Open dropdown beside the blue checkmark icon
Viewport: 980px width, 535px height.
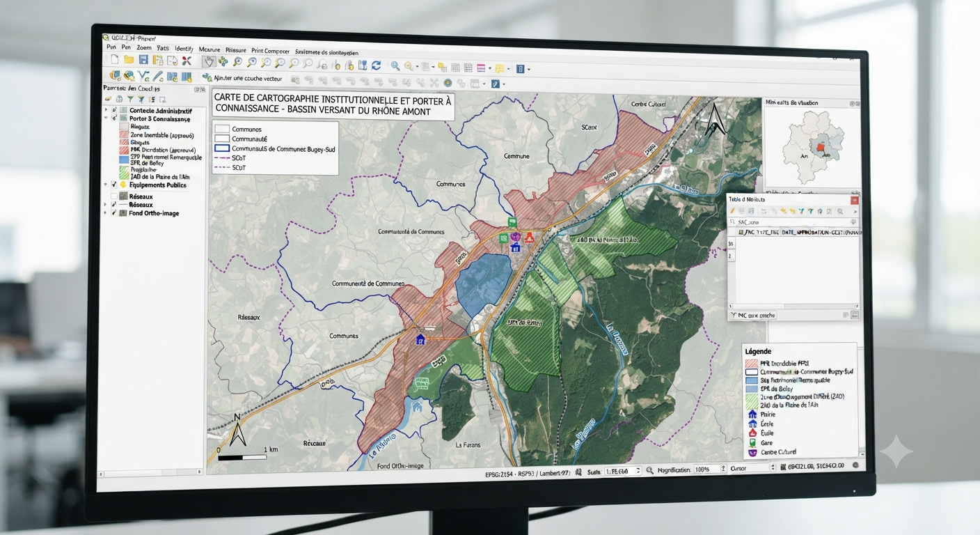click(x=504, y=84)
